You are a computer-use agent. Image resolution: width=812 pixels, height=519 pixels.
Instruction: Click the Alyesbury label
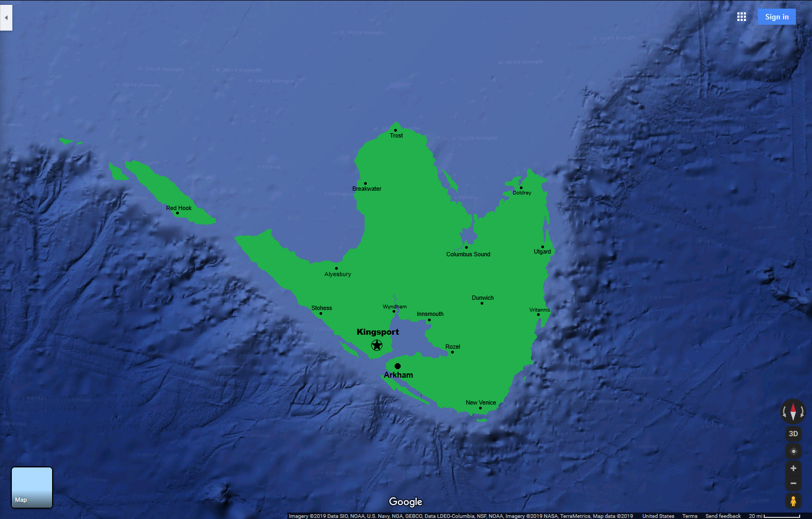click(x=338, y=274)
